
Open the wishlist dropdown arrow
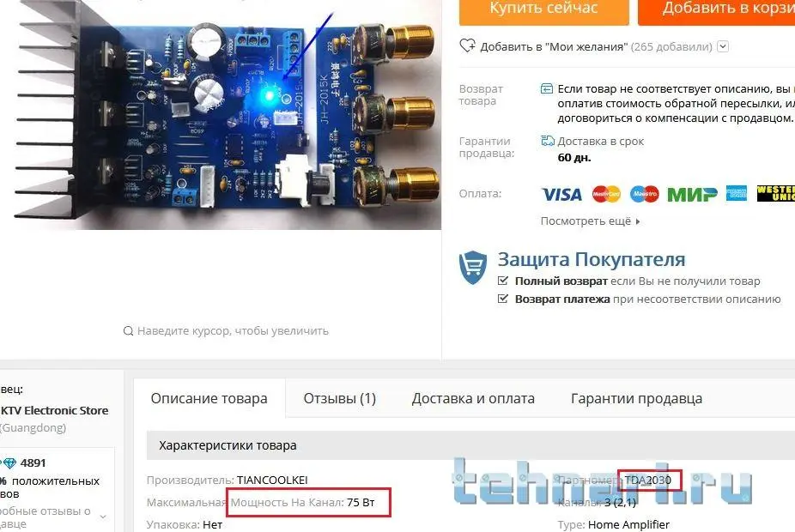(723, 46)
